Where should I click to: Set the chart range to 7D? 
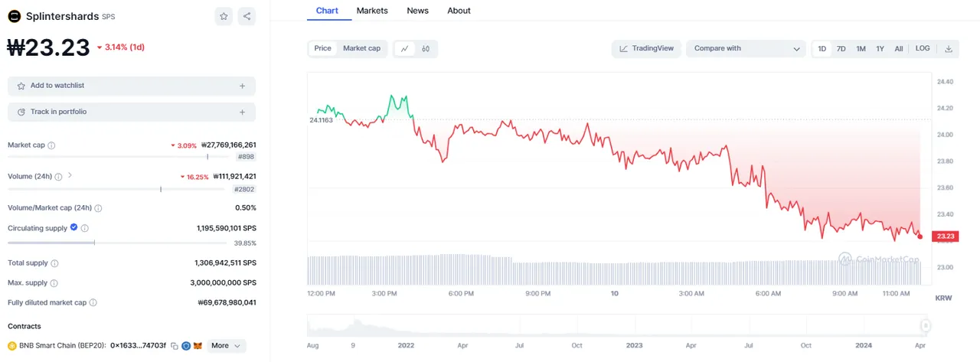point(841,48)
